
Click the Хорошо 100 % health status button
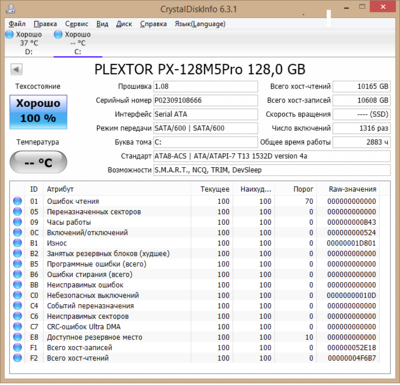pos(38,112)
